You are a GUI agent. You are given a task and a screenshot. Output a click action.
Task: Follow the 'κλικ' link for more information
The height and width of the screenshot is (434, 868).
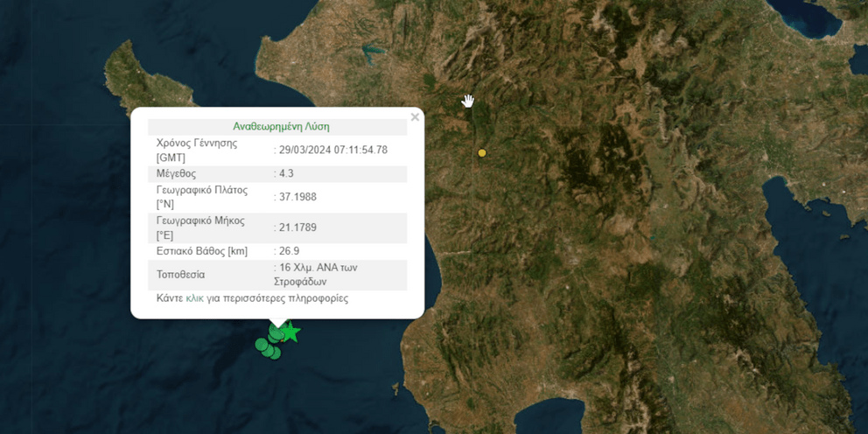point(195,298)
